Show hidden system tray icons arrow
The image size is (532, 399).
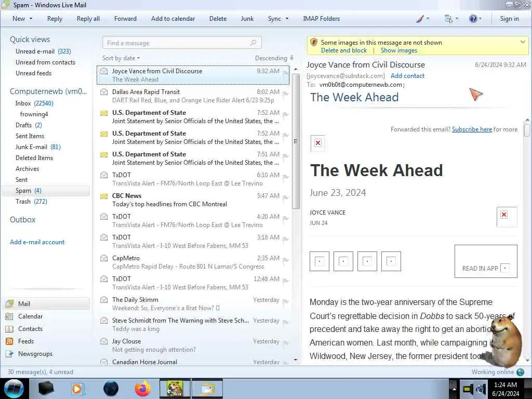pyautogui.click(x=454, y=389)
